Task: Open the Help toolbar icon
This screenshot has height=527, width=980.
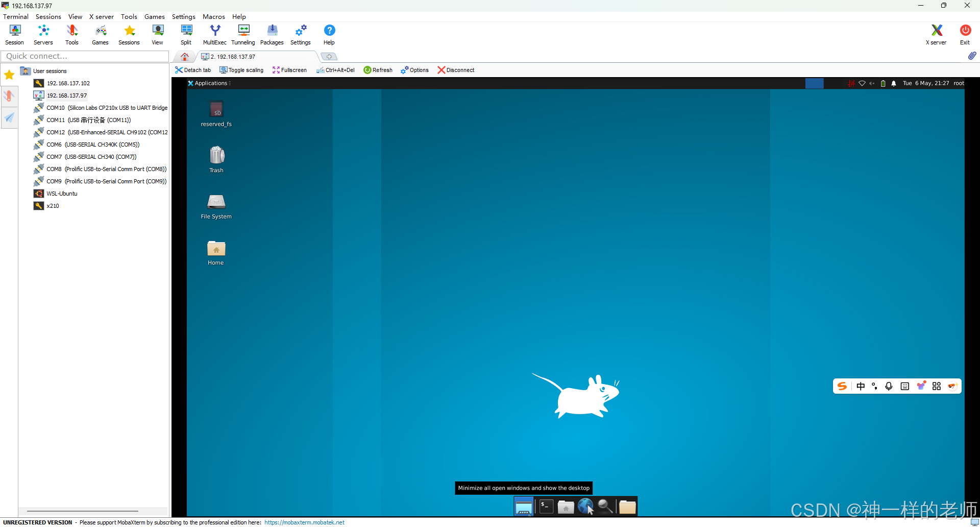Action: pyautogui.click(x=329, y=35)
